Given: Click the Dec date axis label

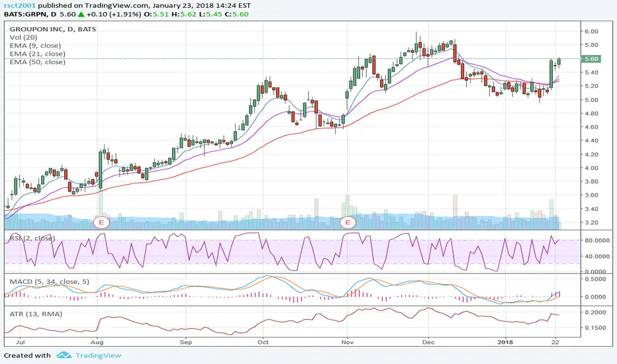Looking at the screenshot, I should click(x=428, y=342).
